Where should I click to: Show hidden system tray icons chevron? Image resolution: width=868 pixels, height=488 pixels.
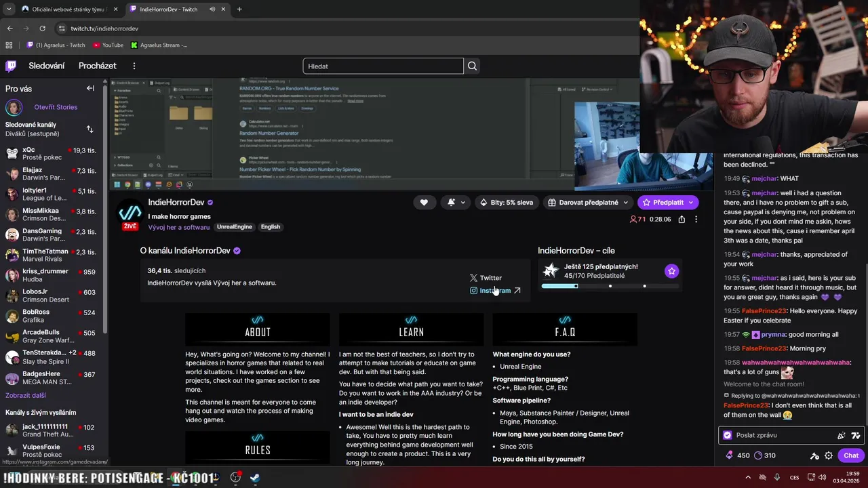748,477
